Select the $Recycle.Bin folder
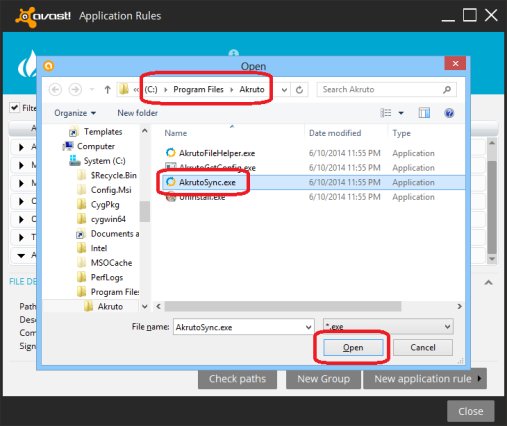Screen dimensions: 507x426 tap(113, 175)
